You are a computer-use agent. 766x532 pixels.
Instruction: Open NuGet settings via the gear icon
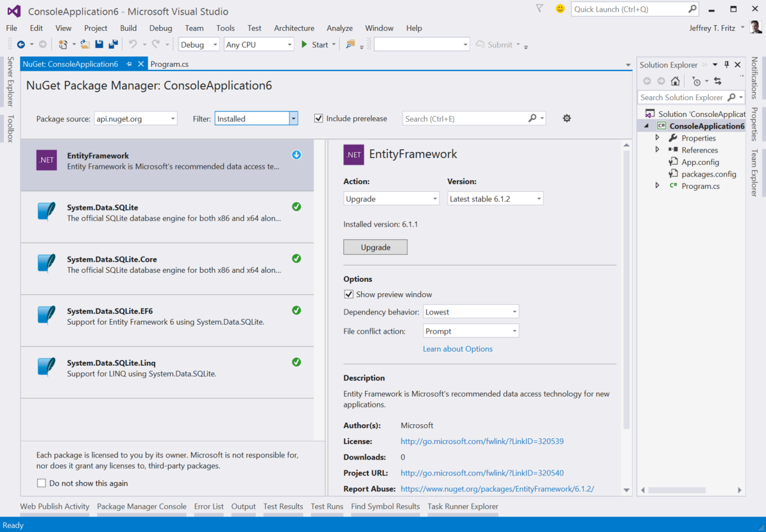click(566, 118)
